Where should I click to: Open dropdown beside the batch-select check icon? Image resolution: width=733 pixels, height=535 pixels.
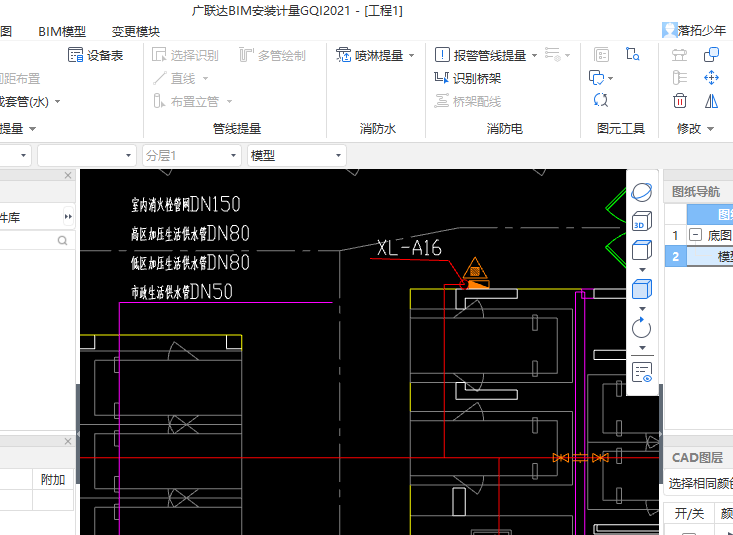611,78
